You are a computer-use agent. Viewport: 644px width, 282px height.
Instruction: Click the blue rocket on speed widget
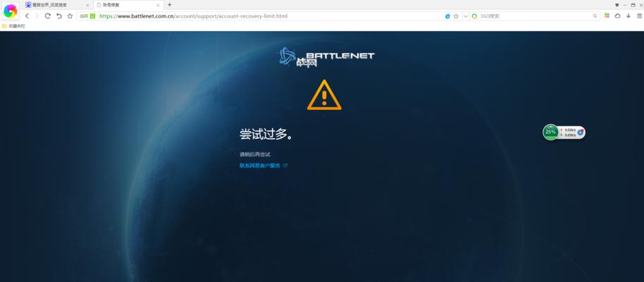[581, 132]
